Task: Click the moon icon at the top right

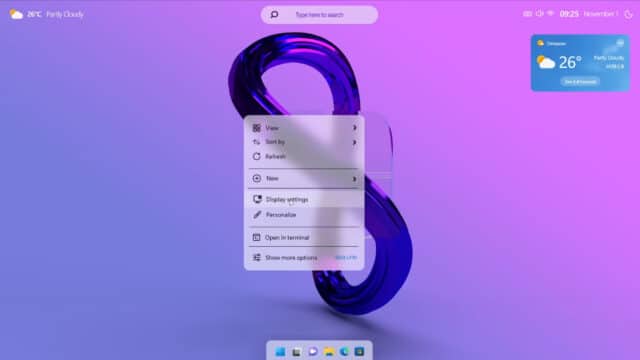Action: pyautogui.click(x=629, y=14)
